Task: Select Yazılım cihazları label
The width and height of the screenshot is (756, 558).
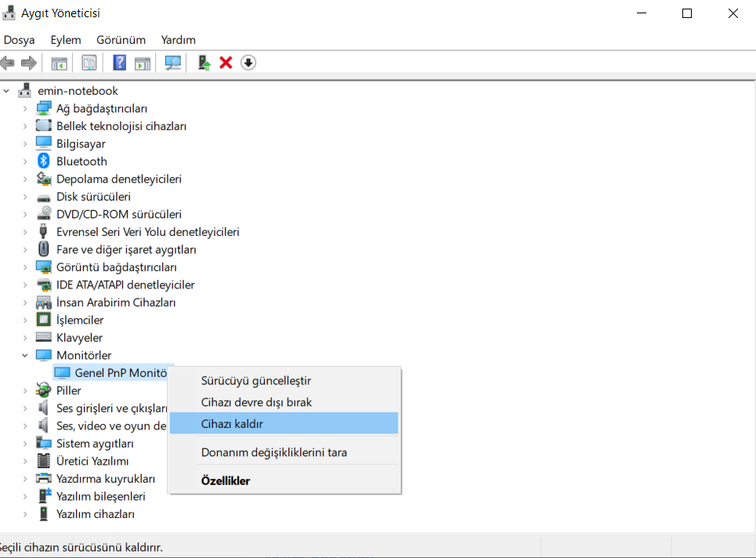Action: 96,514
